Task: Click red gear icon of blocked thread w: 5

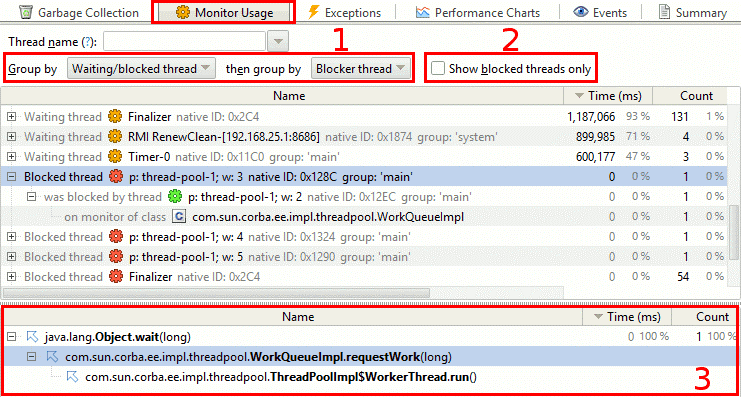Action: (116, 257)
